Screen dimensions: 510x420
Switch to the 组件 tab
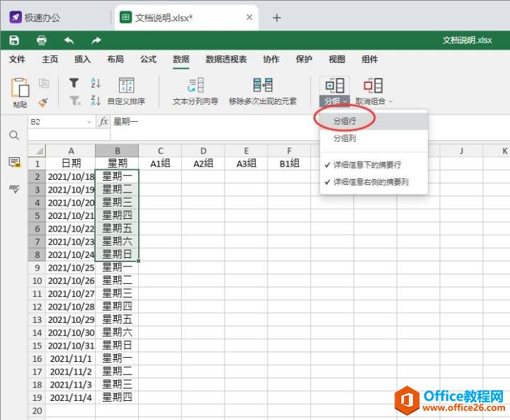coord(370,59)
